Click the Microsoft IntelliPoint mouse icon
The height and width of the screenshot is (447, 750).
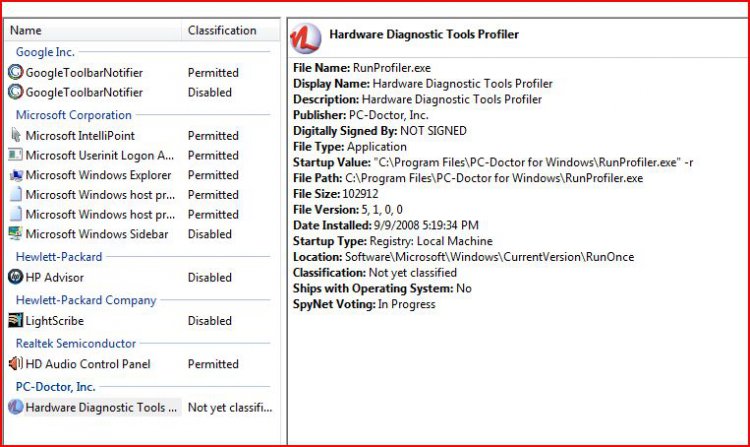coord(15,135)
